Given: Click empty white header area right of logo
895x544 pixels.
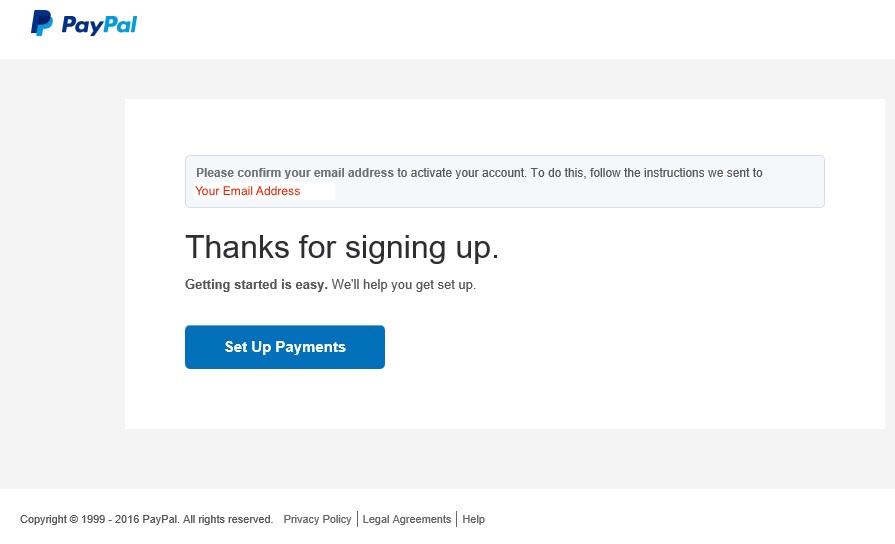Looking at the screenshot, I should click(500, 28).
